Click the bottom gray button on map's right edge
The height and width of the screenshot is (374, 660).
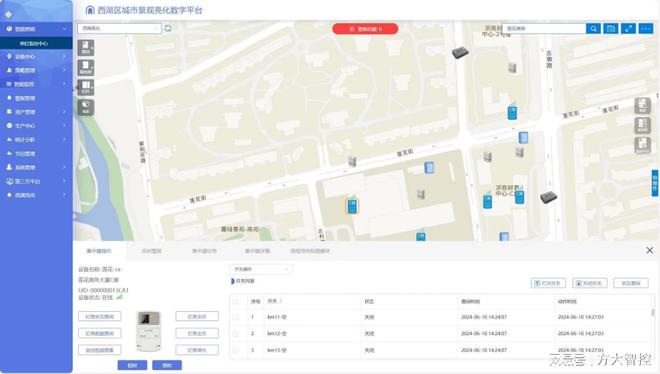click(x=642, y=145)
